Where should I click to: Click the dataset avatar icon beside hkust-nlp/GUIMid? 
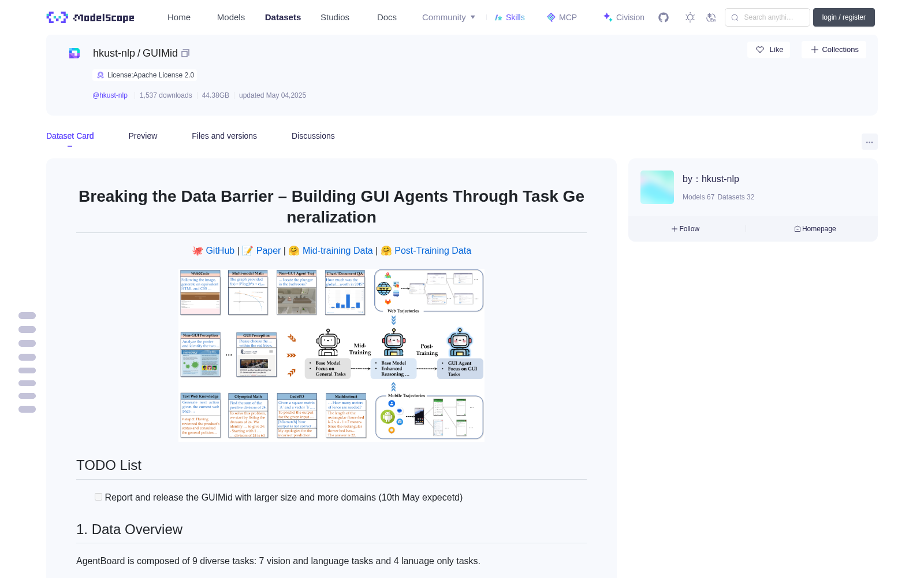(x=74, y=53)
